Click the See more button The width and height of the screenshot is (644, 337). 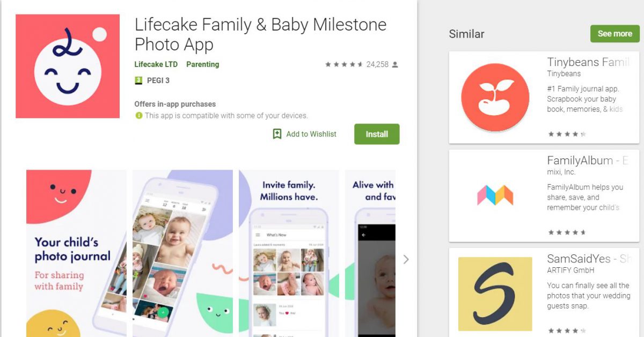point(615,33)
